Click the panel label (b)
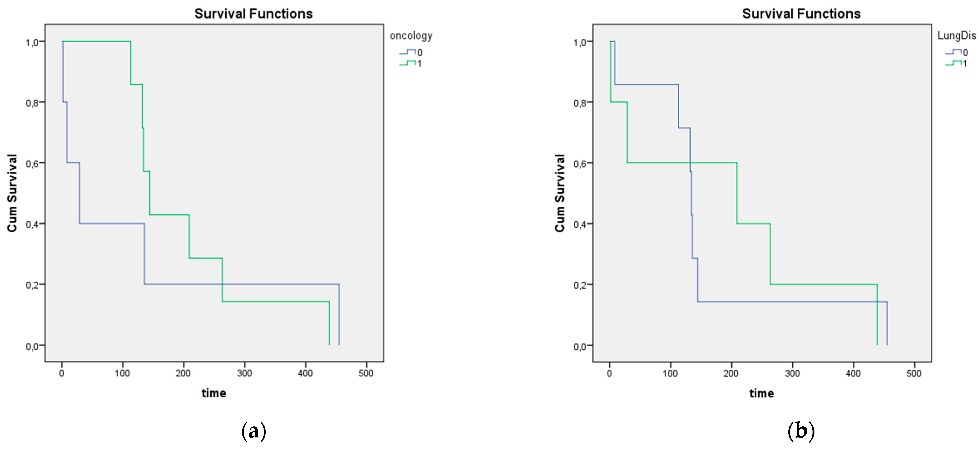 tap(801, 431)
